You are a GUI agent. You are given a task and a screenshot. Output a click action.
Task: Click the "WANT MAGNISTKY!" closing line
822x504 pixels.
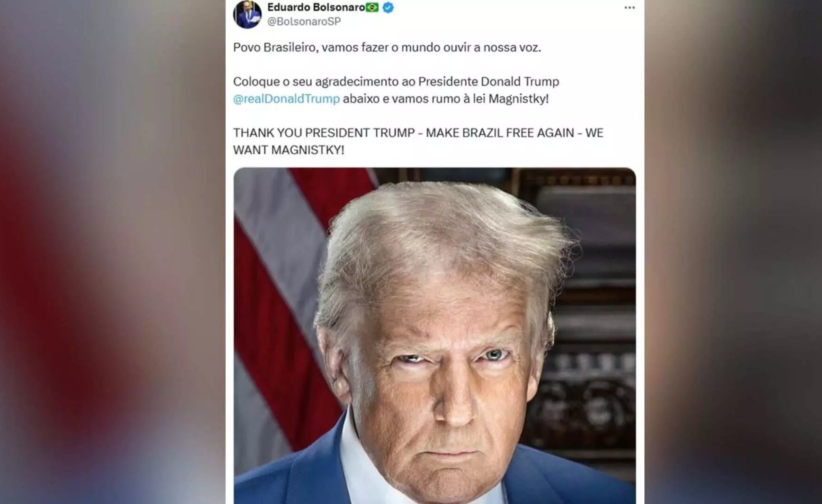pos(289,150)
